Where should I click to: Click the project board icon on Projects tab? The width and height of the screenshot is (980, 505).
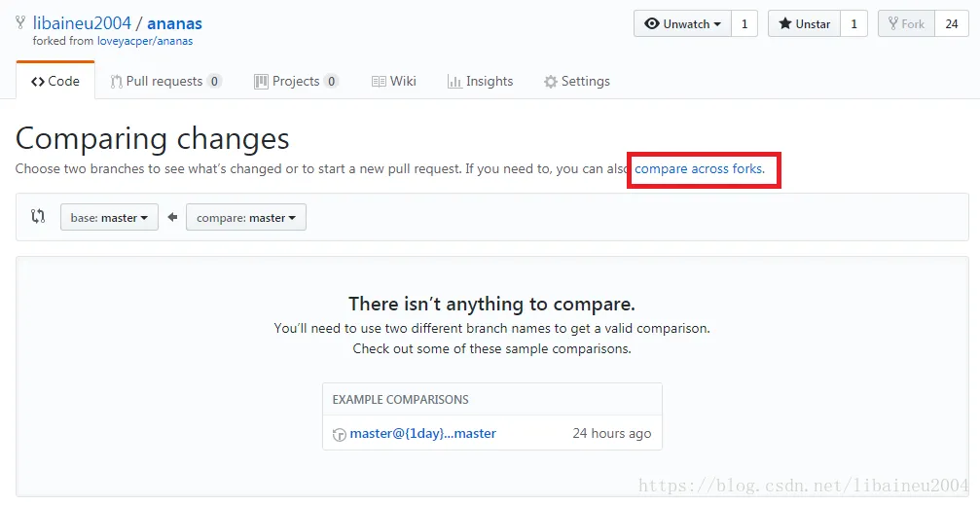pos(261,82)
